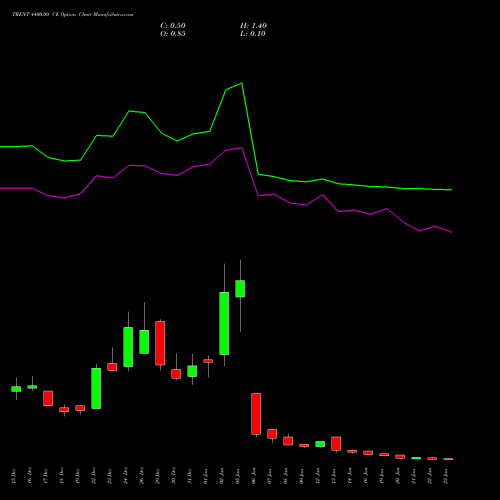Click the close value 'C: 0.50'

(x=173, y=26)
